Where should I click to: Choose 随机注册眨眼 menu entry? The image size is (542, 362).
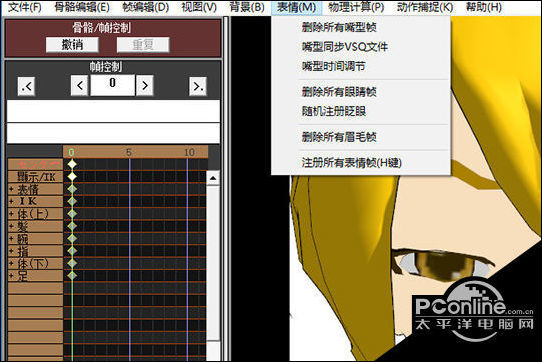point(334,111)
